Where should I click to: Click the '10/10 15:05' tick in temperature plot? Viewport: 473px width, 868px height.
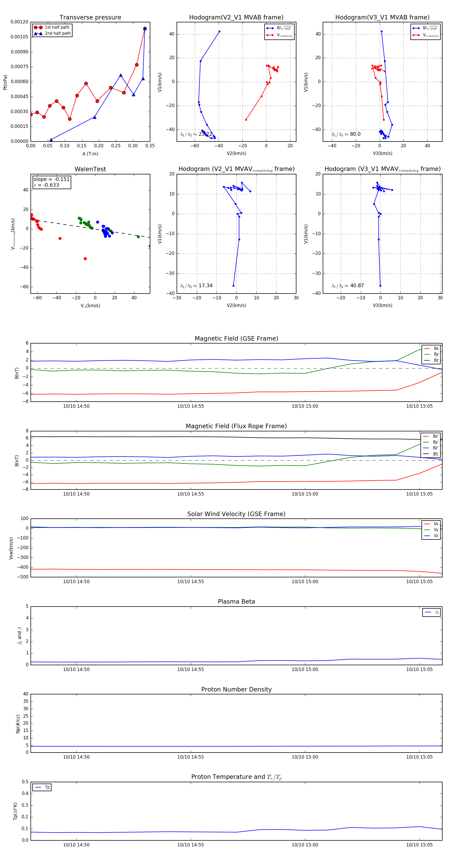click(x=419, y=845)
